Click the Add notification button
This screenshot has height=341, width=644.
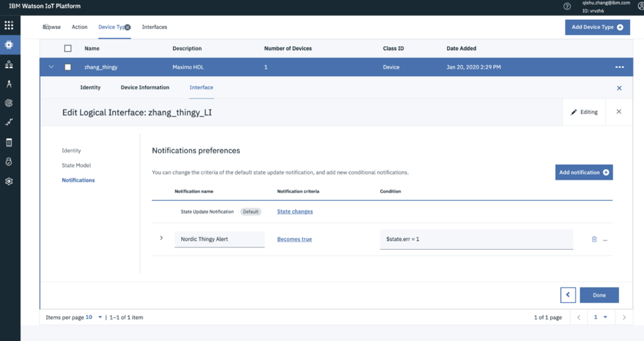pos(584,172)
